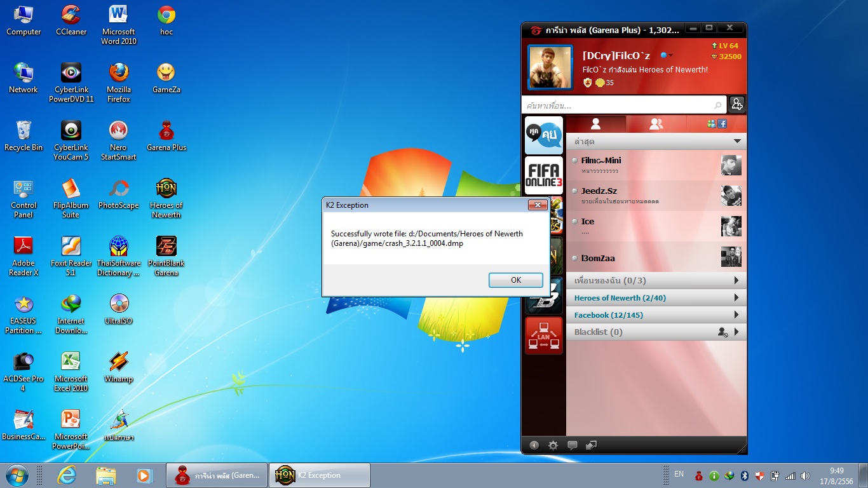Viewport: 868px width, 488px height.
Task: Click the Garena profile picture
Action: click(550, 67)
